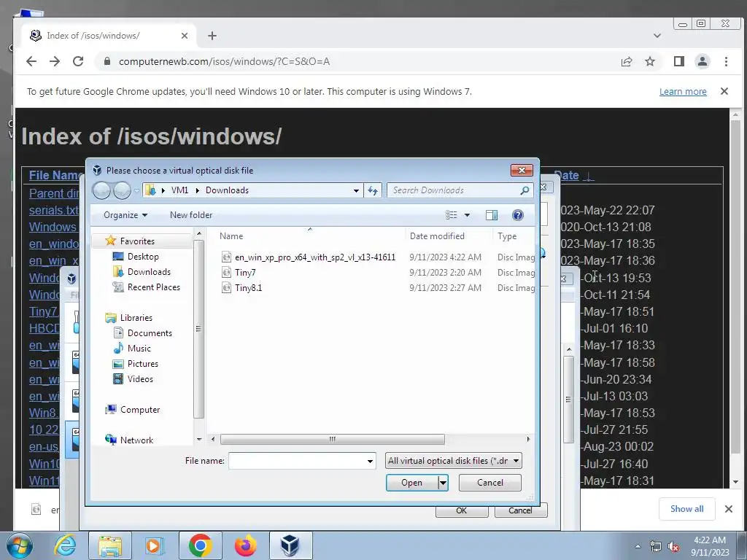Image resolution: width=747 pixels, height=560 pixels.
Task: Open Chrome three-dot menu
Action: (x=726, y=61)
